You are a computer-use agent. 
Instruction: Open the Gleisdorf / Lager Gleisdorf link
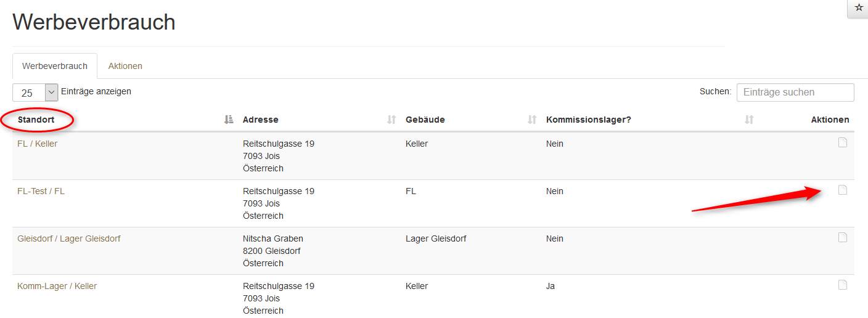click(69, 238)
